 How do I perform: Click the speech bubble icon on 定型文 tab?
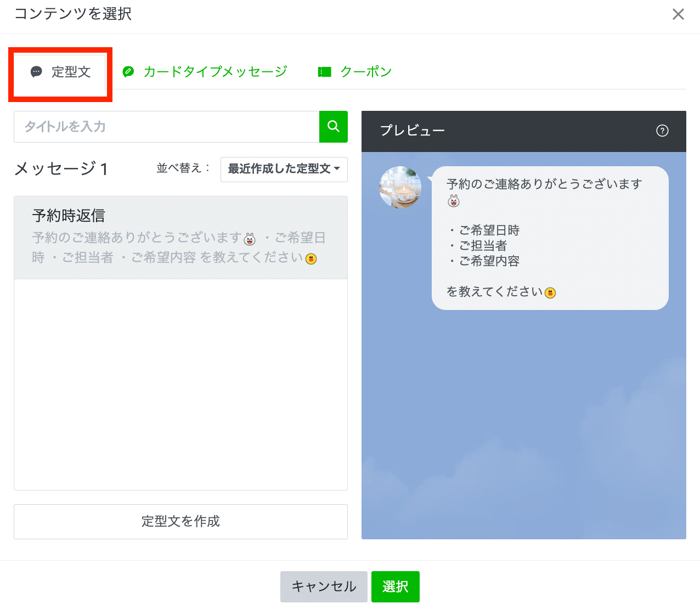tap(36, 72)
